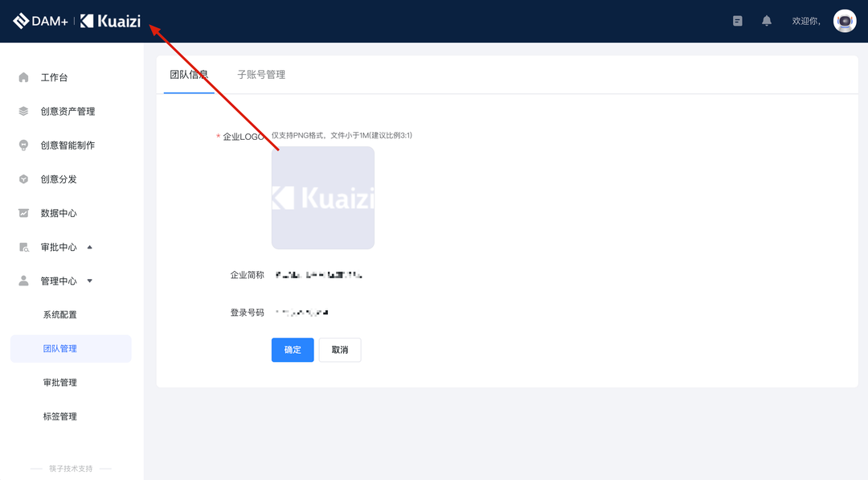Click the 企业LOGO label

click(x=243, y=137)
